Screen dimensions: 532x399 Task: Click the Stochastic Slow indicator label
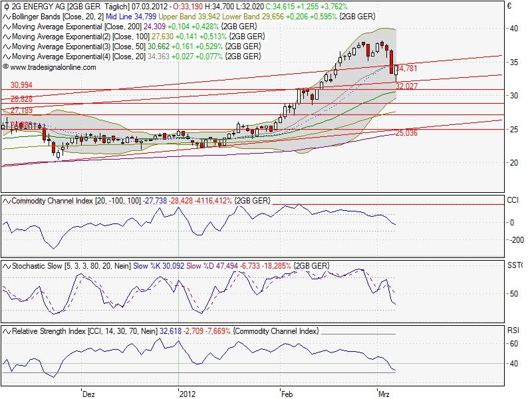pos(37,265)
